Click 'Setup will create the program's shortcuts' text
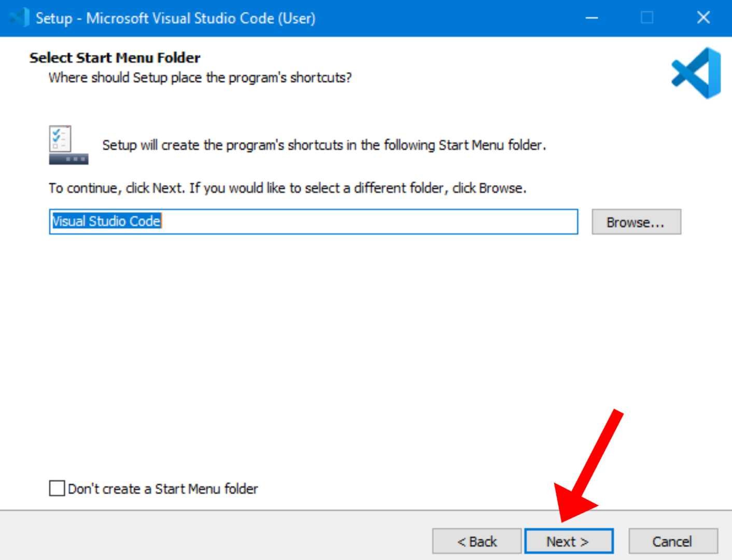This screenshot has width=732, height=560. tap(324, 145)
